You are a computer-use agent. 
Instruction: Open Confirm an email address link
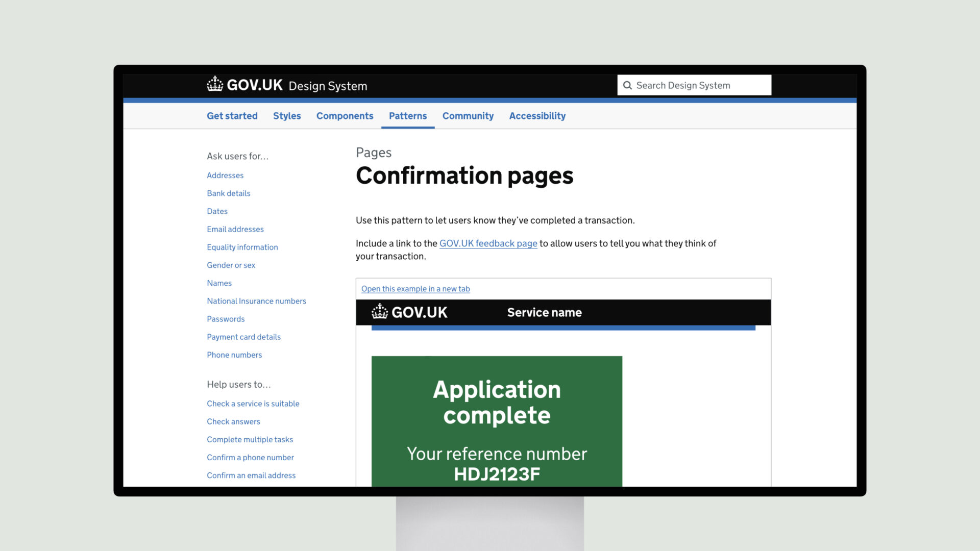(251, 475)
